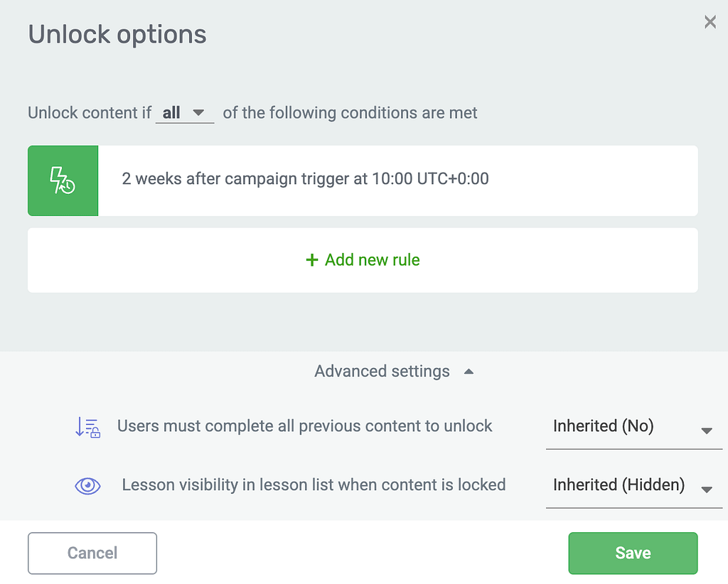Screen dimensions: 728x584
Task: Close the Unlock options dialog
Action: pyautogui.click(x=710, y=22)
